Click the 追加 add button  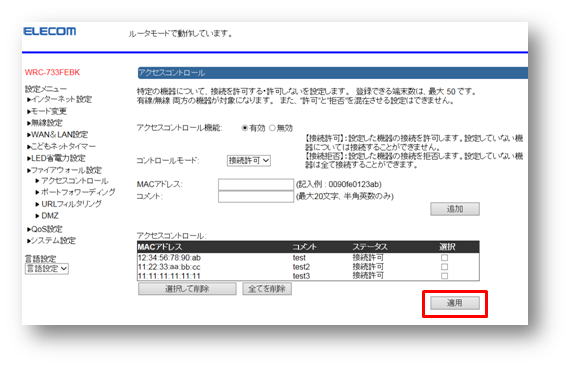click(x=455, y=209)
